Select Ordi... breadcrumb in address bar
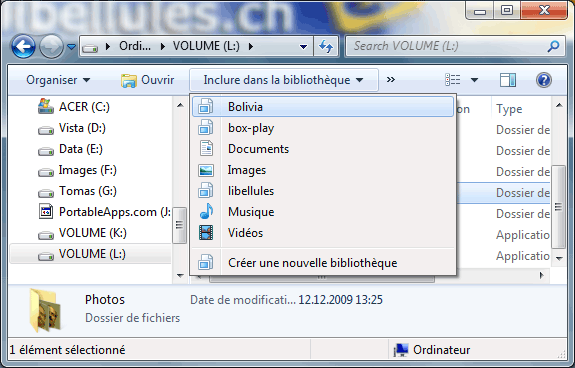 [x=135, y=46]
